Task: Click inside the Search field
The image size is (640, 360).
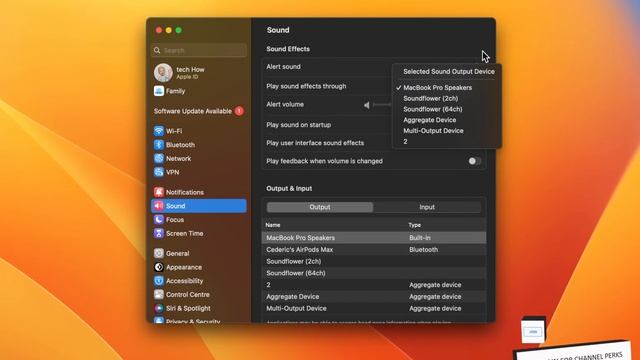Action: (199, 50)
